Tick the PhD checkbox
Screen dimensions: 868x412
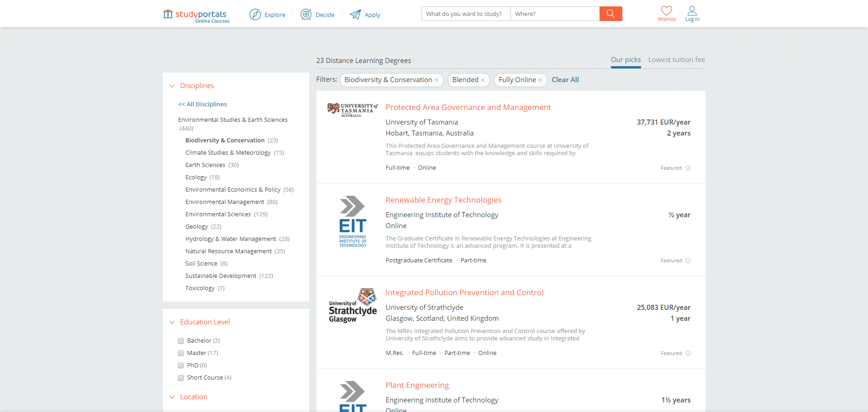click(x=181, y=365)
